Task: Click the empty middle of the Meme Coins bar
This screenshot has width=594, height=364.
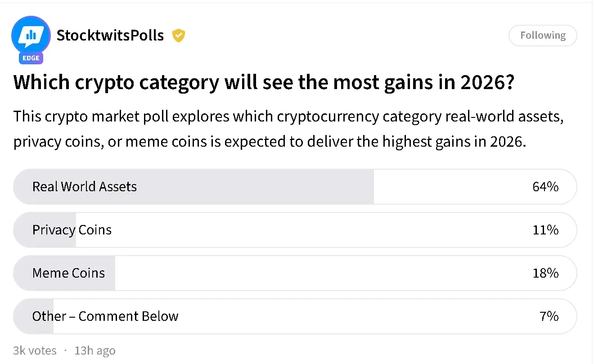Action: [x=315, y=273]
